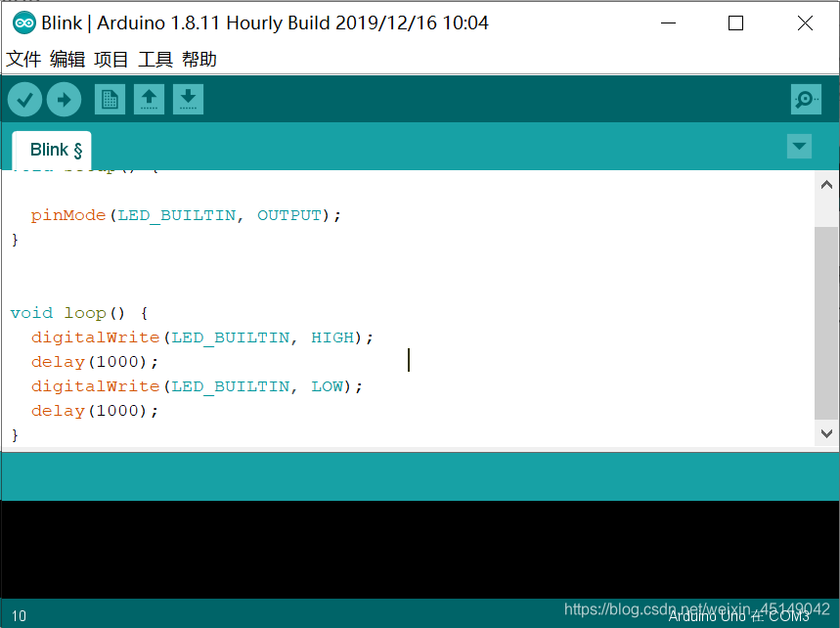This screenshot has width=840, height=628.
Task: Open the 帮助 menu
Action: [x=199, y=59]
